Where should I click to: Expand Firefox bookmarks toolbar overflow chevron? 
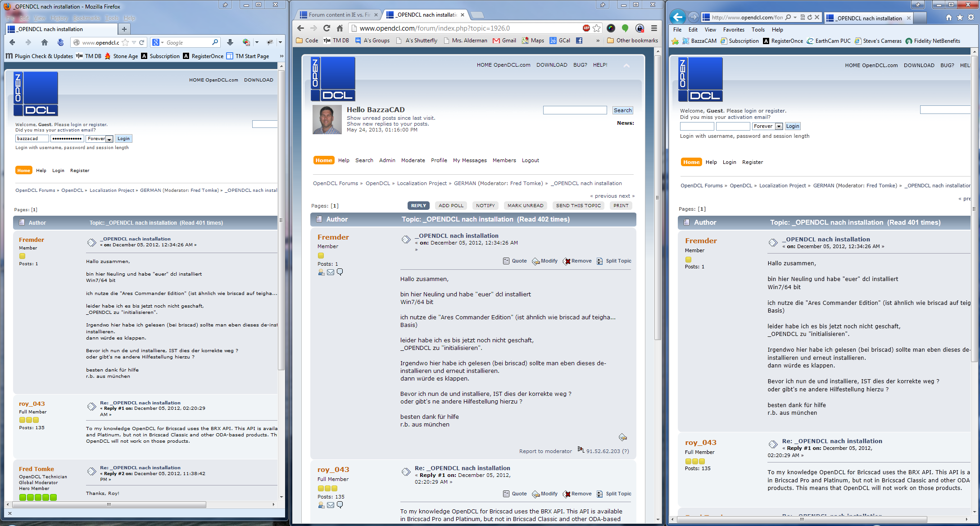tap(281, 56)
